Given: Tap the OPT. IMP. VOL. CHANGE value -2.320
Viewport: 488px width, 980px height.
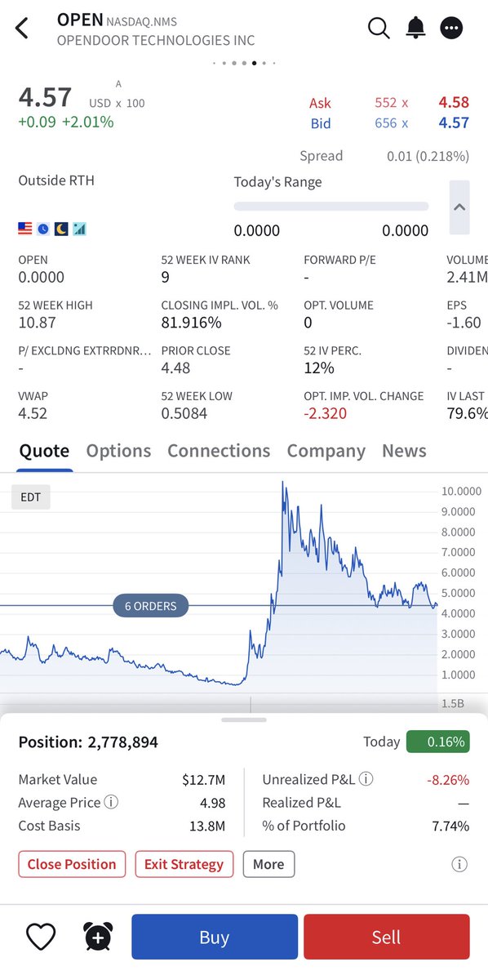Looking at the screenshot, I should [x=325, y=413].
